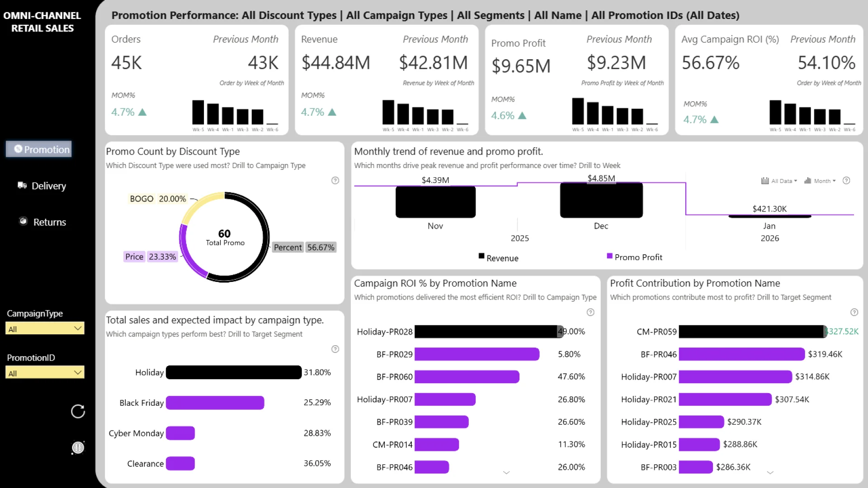Click help icon on monthly trend chart
Image resolution: width=868 pixels, height=488 pixels.
(x=846, y=180)
